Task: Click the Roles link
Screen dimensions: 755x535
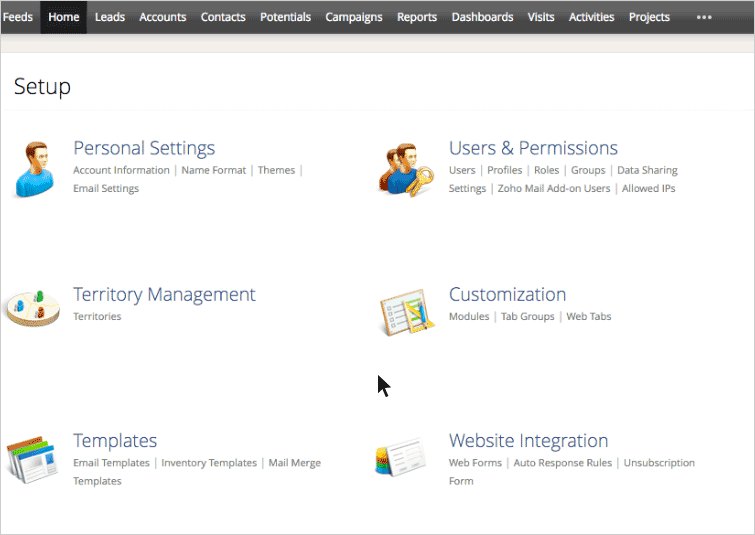Action: tap(546, 170)
